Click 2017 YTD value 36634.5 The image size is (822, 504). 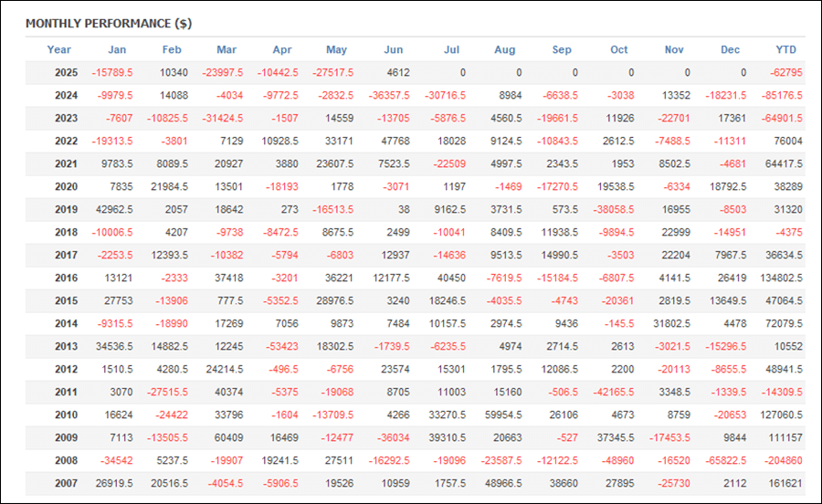(x=784, y=255)
